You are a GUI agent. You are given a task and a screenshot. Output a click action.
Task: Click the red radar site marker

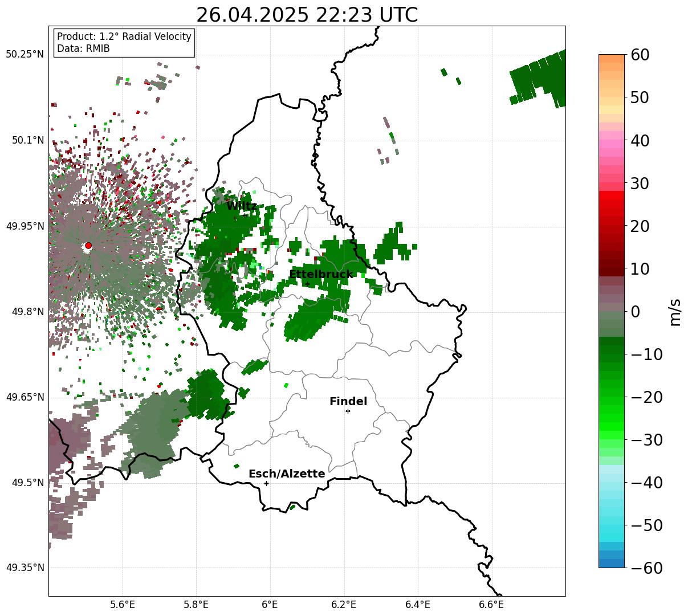coord(88,246)
